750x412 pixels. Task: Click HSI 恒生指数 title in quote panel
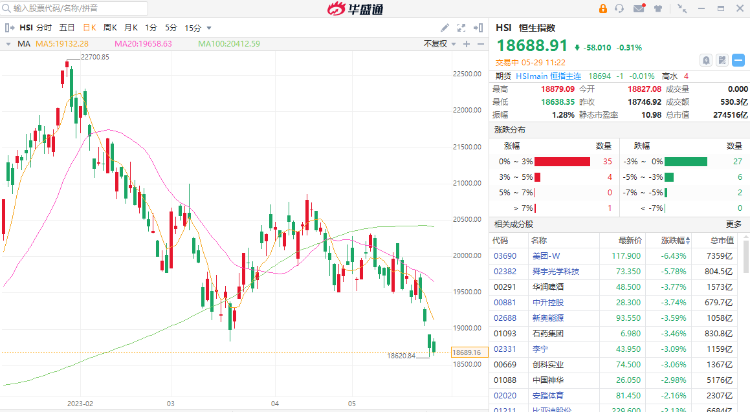click(525, 28)
